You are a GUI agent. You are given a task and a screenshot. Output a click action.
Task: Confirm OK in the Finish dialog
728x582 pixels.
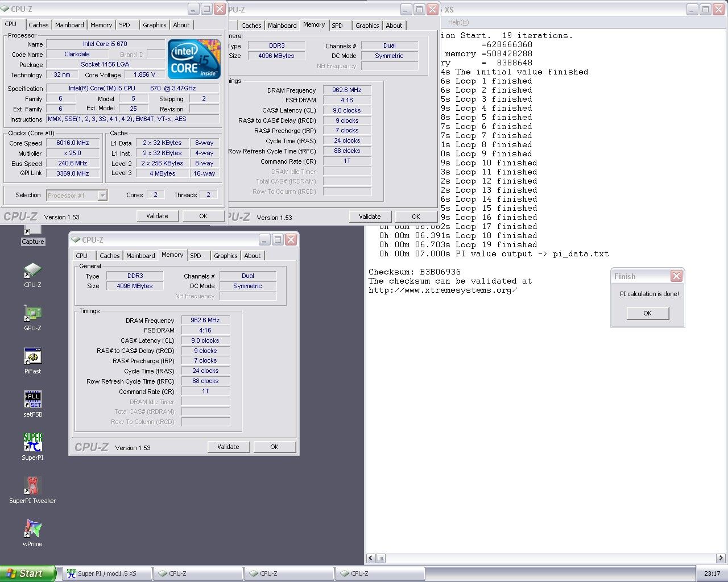tap(647, 313)
